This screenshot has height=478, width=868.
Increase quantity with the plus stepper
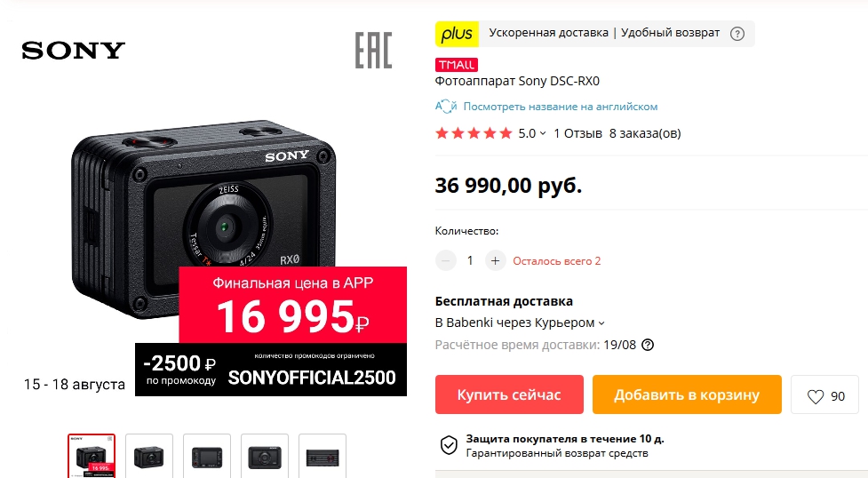pyautogui.click(x=496, y=260)
